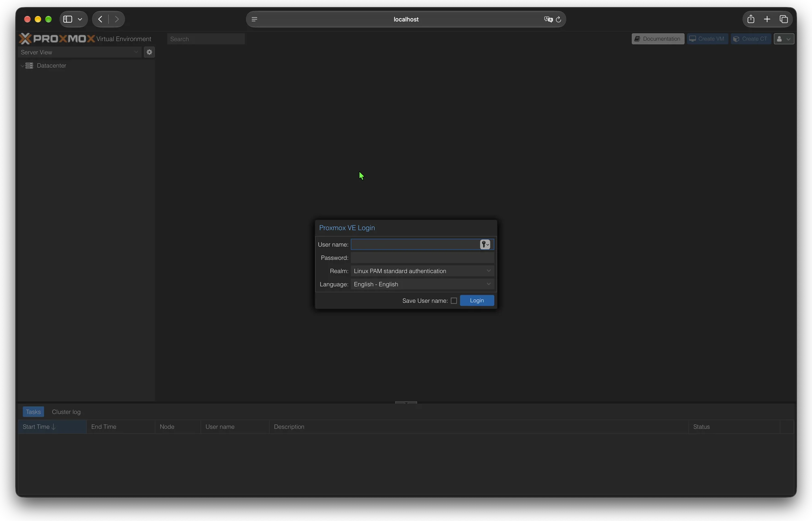Screen dimensions: 812x521
Task: Enable the Save User name checkbox
Action: coord(454,301)
